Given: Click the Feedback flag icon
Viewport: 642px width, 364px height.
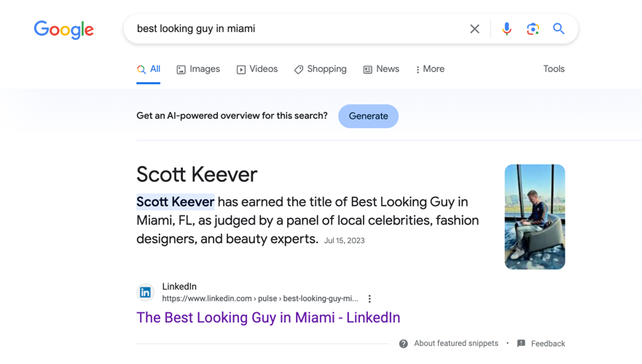Looking at the screenshot, I should [521, 344].
